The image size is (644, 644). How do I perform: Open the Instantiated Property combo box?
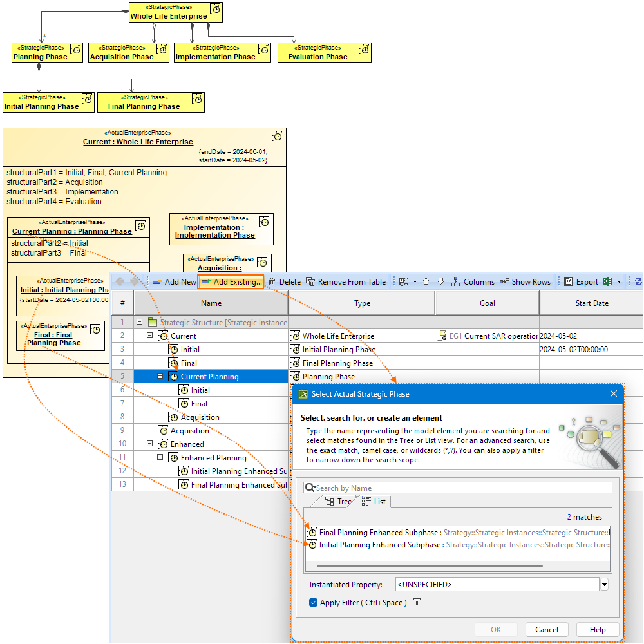click(x=497, y=585)
